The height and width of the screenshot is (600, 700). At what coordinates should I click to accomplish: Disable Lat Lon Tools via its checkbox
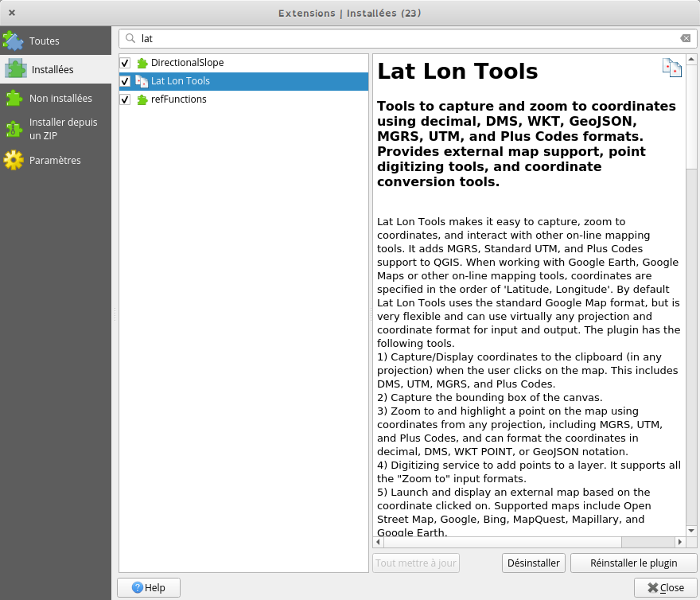(124, 80)
